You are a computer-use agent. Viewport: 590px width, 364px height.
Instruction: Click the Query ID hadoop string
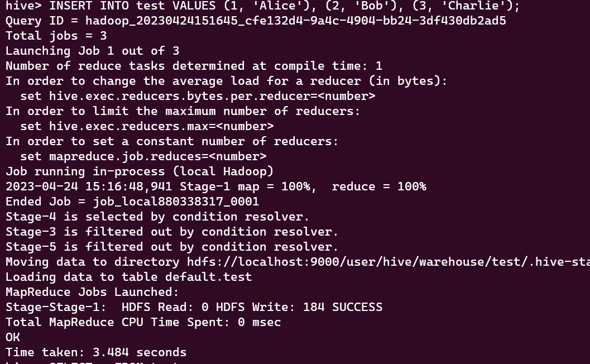pos(295,21)
